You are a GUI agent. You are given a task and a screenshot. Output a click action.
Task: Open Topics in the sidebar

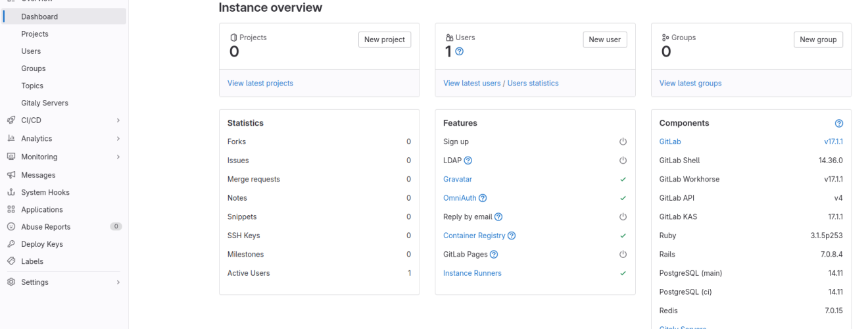pos(64,86)
